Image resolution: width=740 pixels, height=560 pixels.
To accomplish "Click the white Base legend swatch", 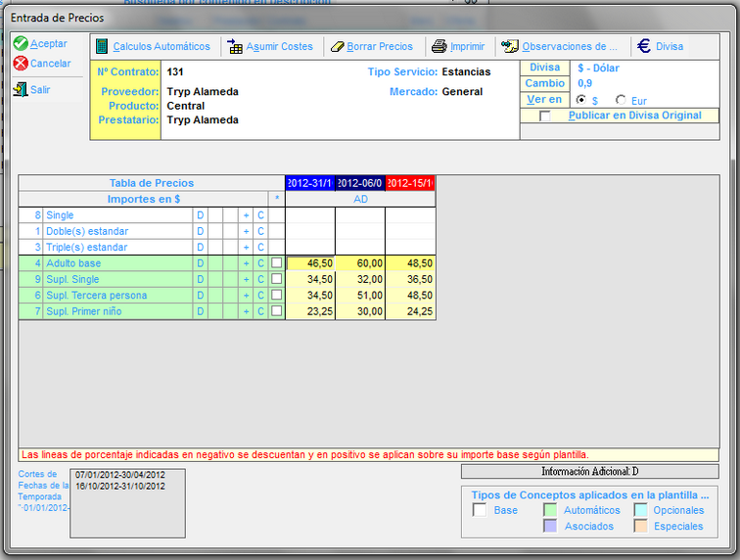I will pos(480,510).
